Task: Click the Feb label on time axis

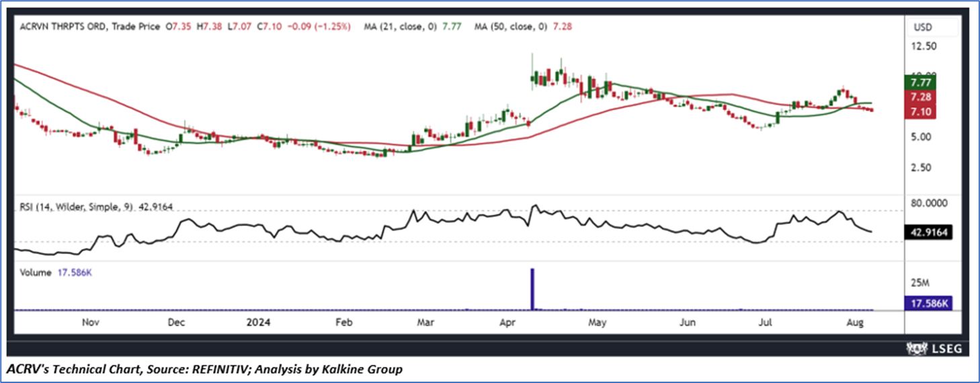Action: [343, 323]
